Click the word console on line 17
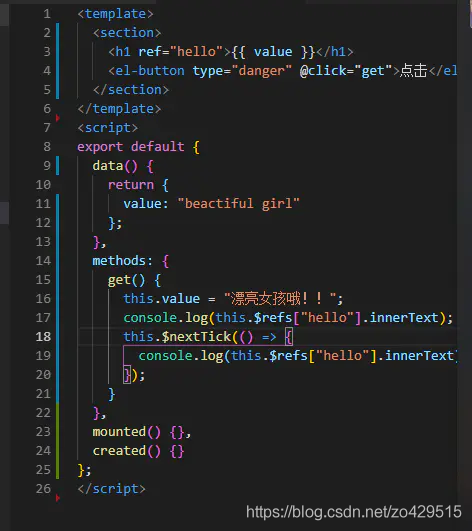The width and height of the screenshot is (472, 531). click(x=150, y=318)
